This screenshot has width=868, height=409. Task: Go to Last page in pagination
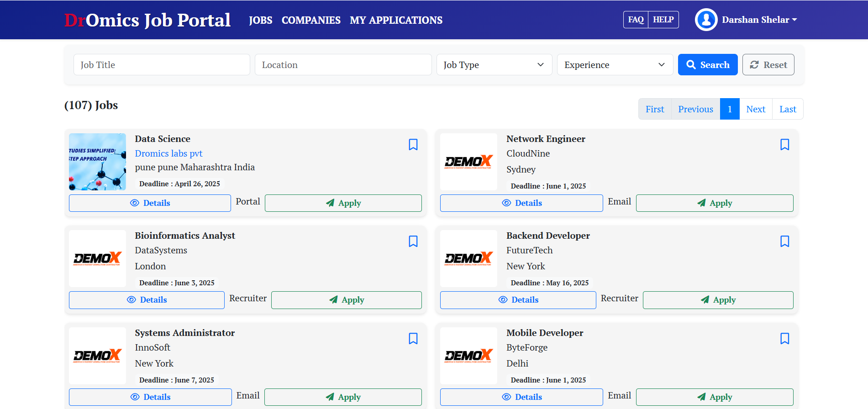coord(788,109)
